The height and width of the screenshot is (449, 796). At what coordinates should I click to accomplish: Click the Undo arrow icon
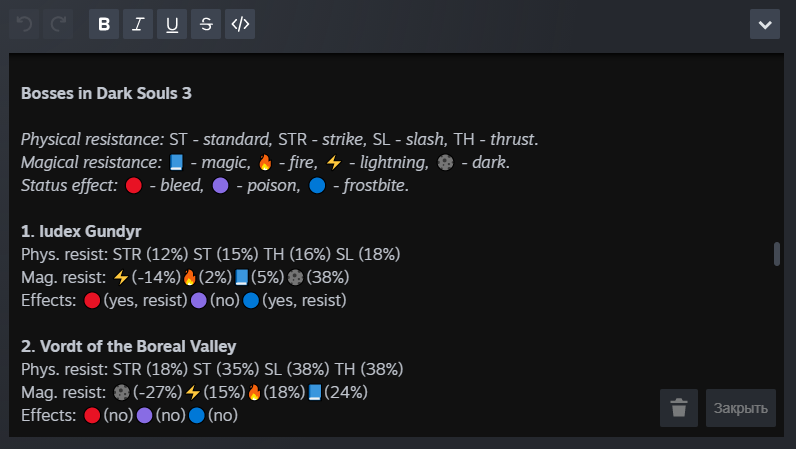pos(25,25)
